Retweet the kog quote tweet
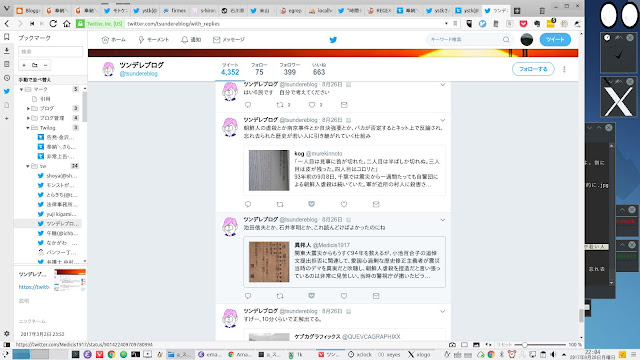The image size is (640, 360). 280,204
